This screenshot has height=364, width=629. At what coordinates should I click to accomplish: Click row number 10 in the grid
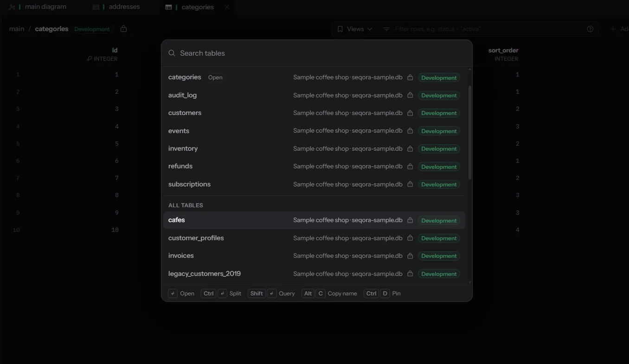(x=16, y=230)
